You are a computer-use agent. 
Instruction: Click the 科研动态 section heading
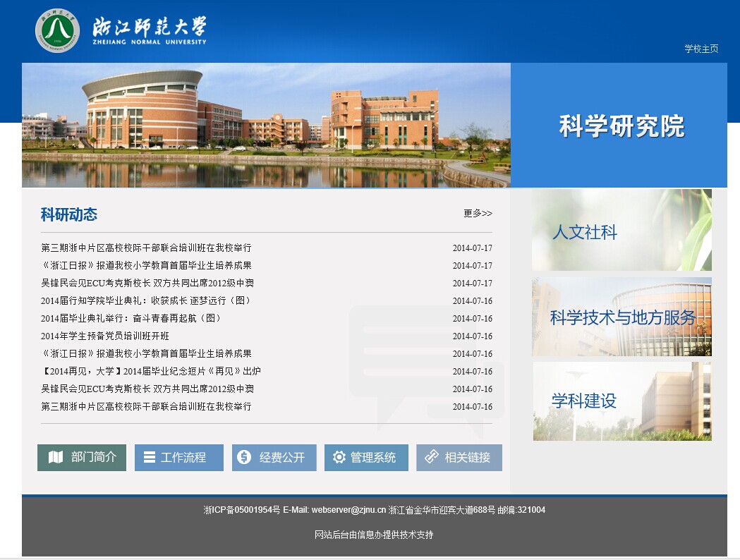point(69,214)
